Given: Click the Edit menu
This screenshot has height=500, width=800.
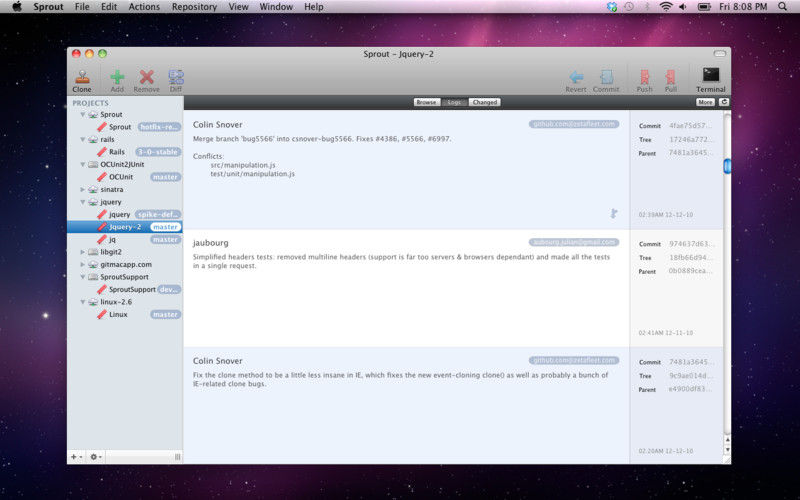Looking at the screenshot, I should pos(109,7).
